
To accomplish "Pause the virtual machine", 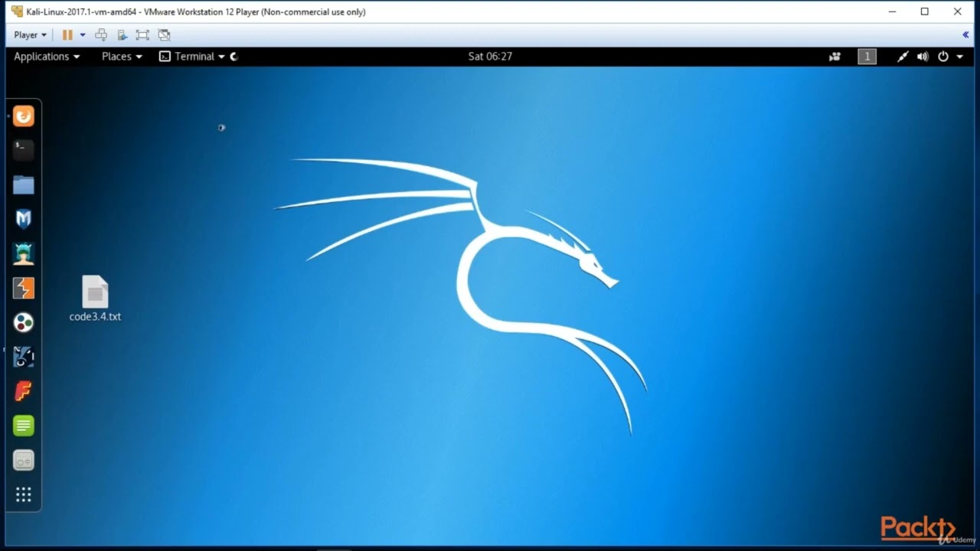I will point(67,34).
